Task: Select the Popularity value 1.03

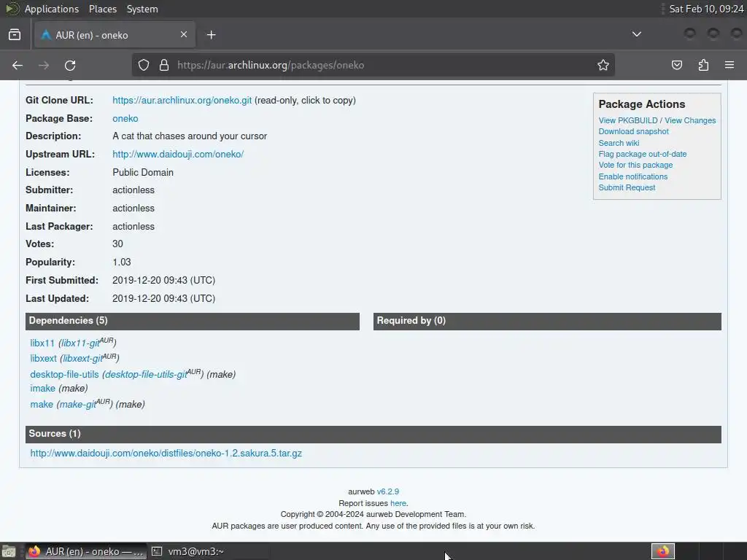Action: (x=122, y=262)
